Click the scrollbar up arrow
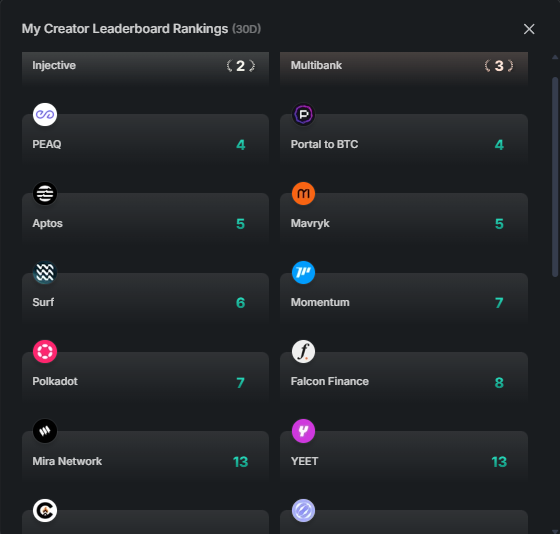The width and height of the screenshot is (560, 534). coord(555,57)
